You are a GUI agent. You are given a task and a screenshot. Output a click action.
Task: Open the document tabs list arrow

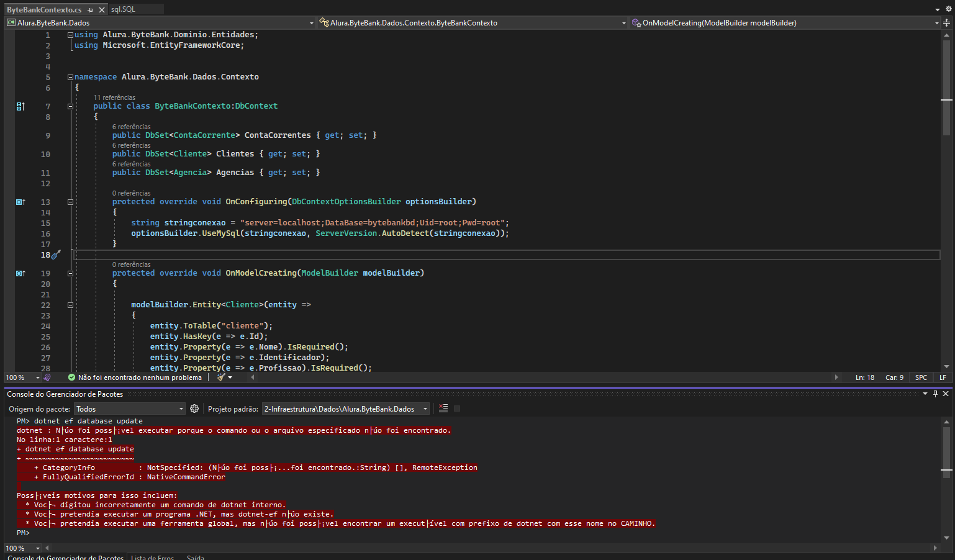(x=938, y=9)
